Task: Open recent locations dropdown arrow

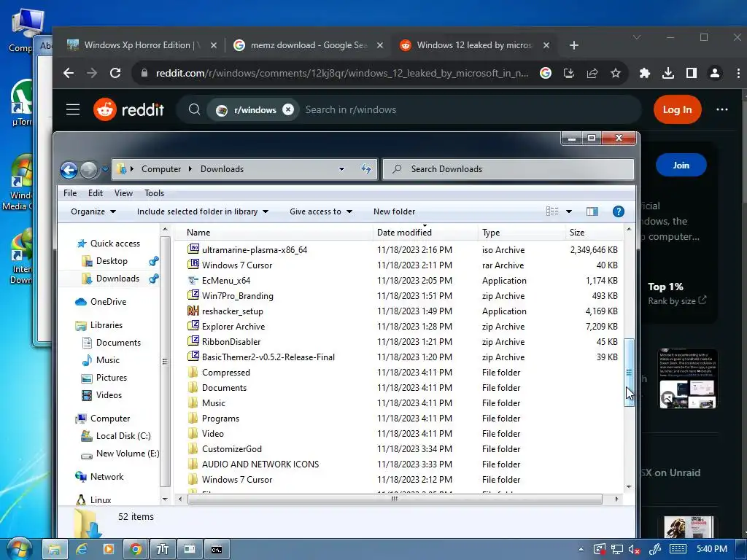Action: 105,169
